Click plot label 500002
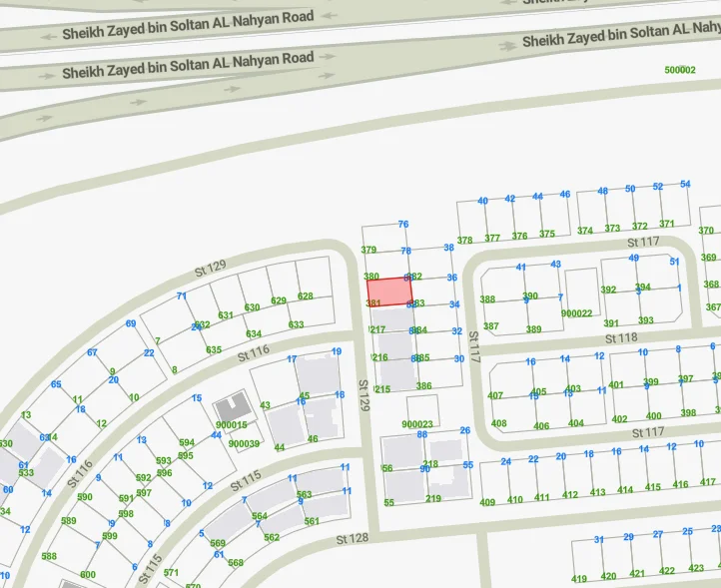The image size is (721, 588). pyautogui.click(x=680, y=70)
